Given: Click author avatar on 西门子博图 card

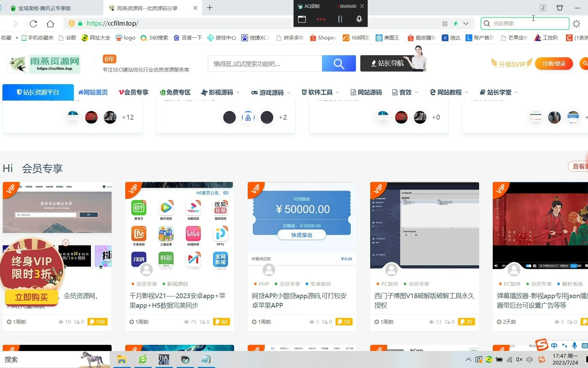Looking at the screenshot, I should 391,270.
